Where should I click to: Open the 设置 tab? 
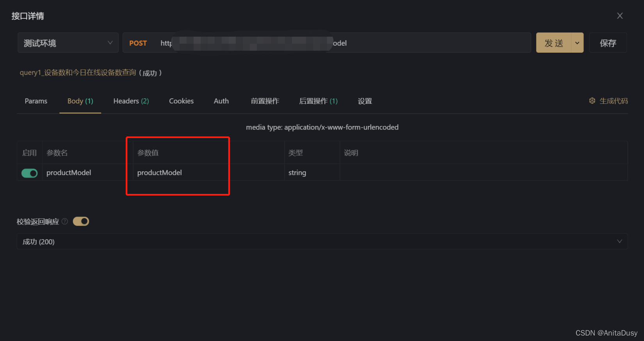tap(365, 101)
